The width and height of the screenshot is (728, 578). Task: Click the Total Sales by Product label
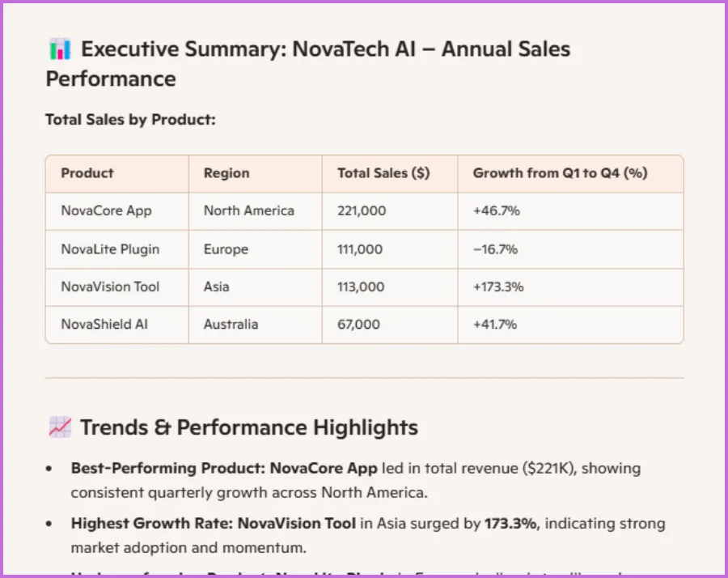[x=130, y=120]
